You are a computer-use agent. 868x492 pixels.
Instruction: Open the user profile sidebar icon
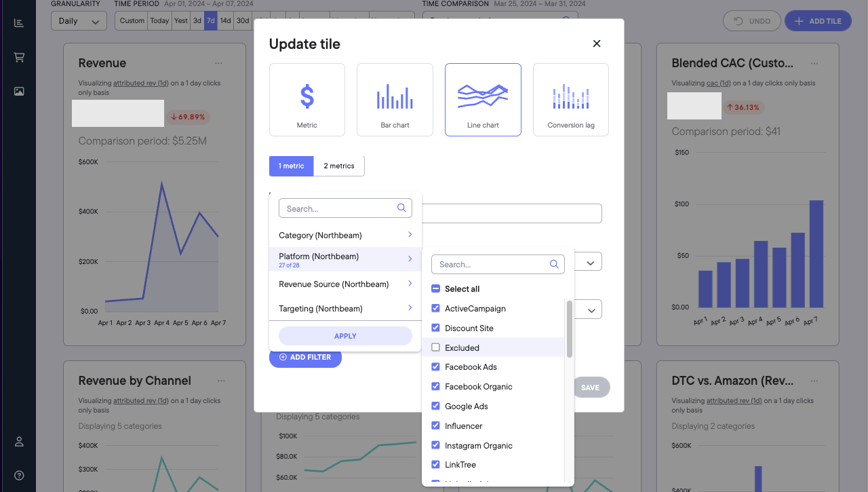coord(19,442)
